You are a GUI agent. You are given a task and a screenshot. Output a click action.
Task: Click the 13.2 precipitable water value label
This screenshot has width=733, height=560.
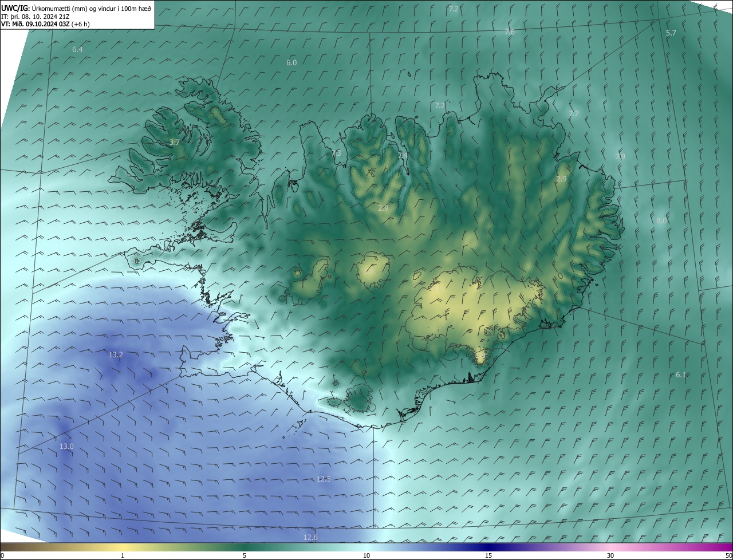click(116, 355)
